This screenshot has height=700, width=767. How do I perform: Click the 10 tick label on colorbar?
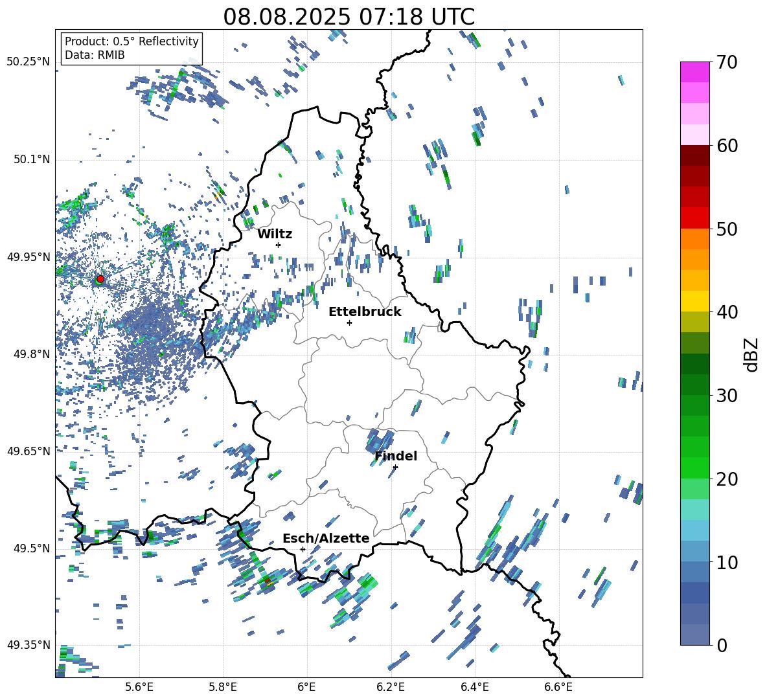[727, 562]
